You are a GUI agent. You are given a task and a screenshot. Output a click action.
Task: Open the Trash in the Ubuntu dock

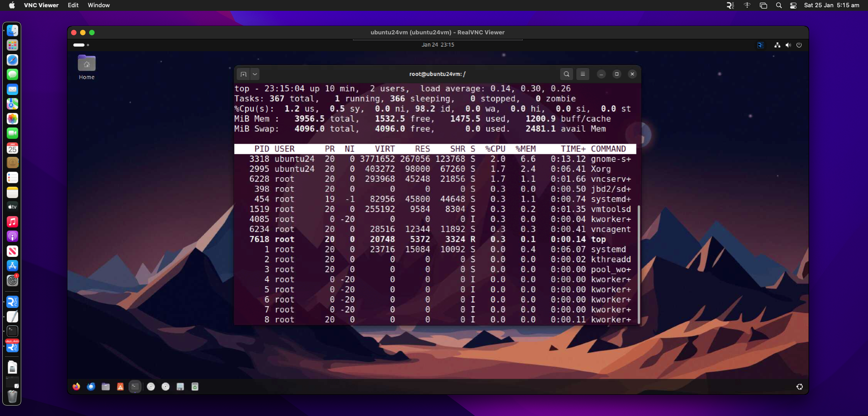[x=195, y=387]
